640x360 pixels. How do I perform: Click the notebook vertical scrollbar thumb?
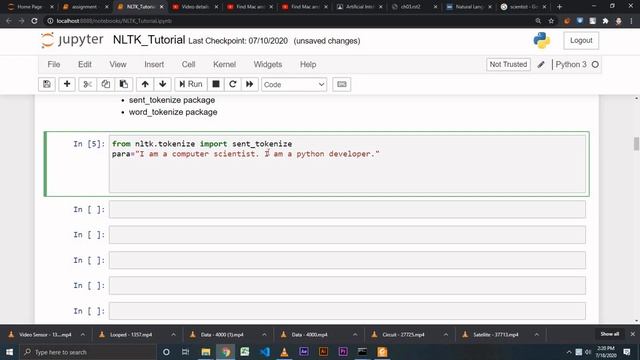[x=636, y=144]
